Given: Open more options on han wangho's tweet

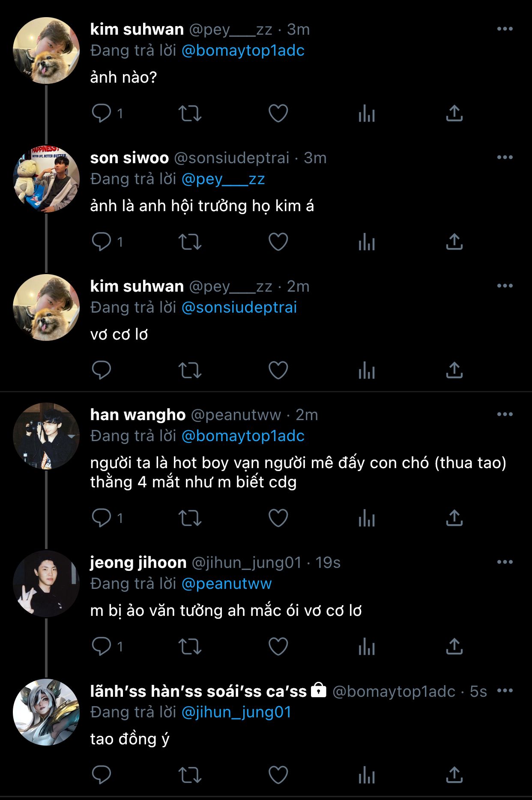Looking at the screenshot, I should tap(505, 415).
